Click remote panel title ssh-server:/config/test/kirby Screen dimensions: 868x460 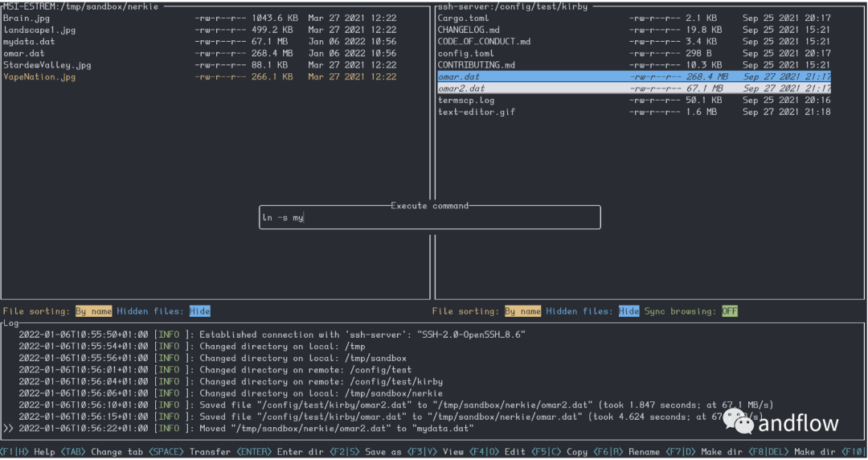(513, 6)
